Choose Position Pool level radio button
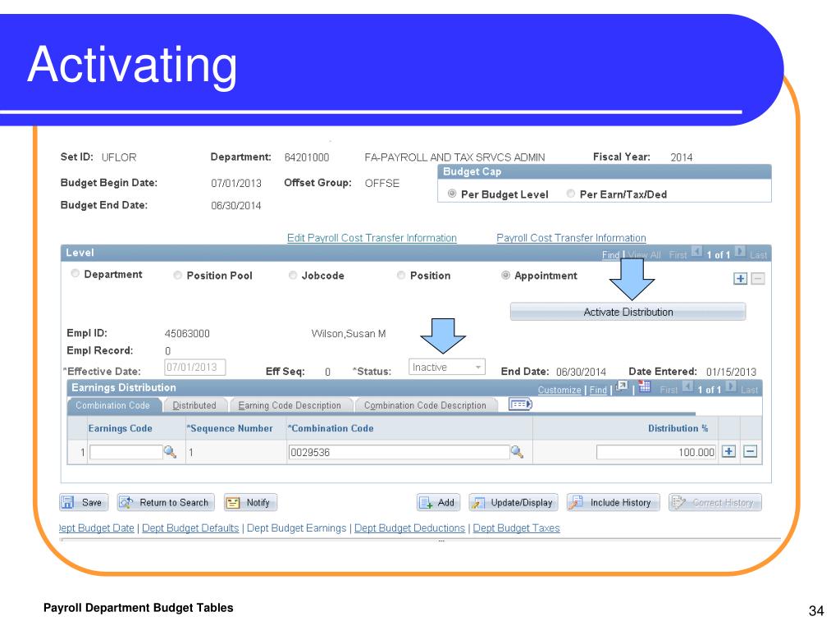The image size is (840, 630). tap(178, 275)
